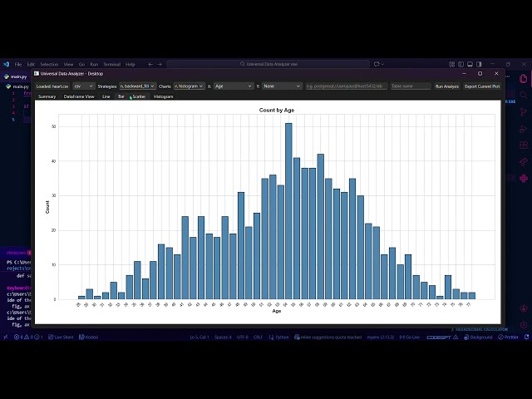Open the Extensions icon in activity bar
Image resolution: width=532 pixels, height=399 pixels.
pos(524,145)
